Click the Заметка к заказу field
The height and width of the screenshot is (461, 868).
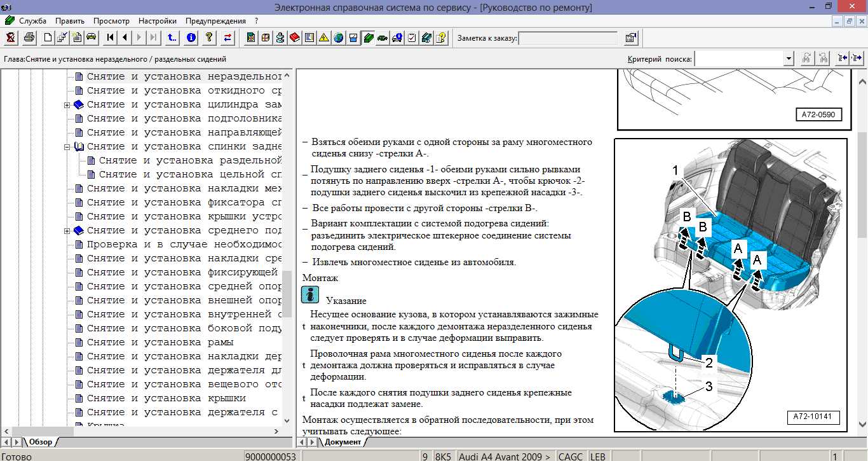tap(568, 38)
